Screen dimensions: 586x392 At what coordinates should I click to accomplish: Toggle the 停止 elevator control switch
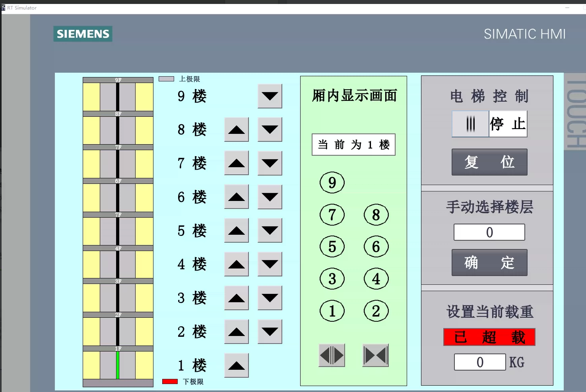(x=490, y=124)
